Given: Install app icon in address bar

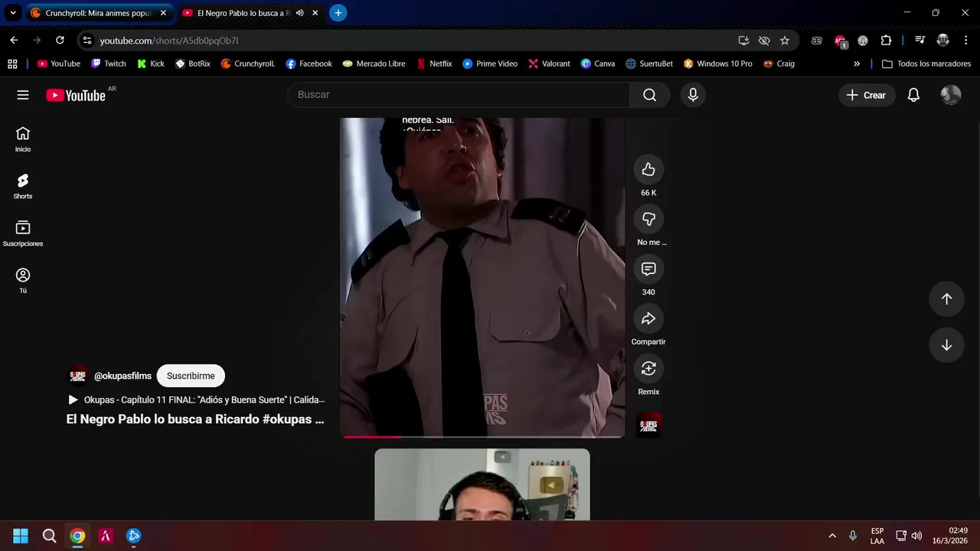Looking at the screenshot, I should coord(743,41).
